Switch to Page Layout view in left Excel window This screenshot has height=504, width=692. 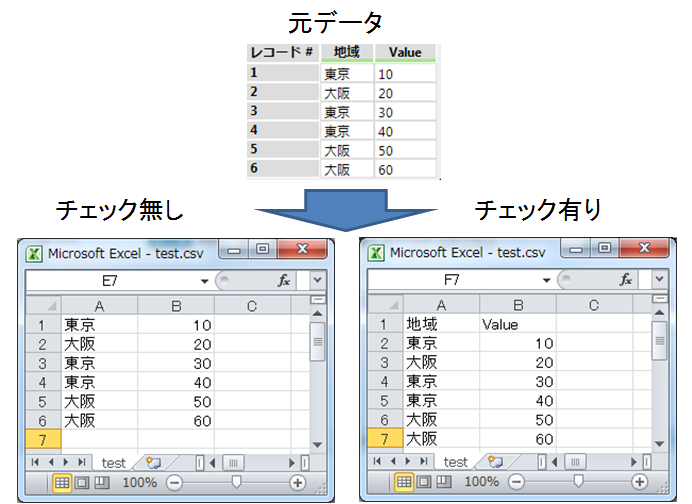(x=81, y=482)
